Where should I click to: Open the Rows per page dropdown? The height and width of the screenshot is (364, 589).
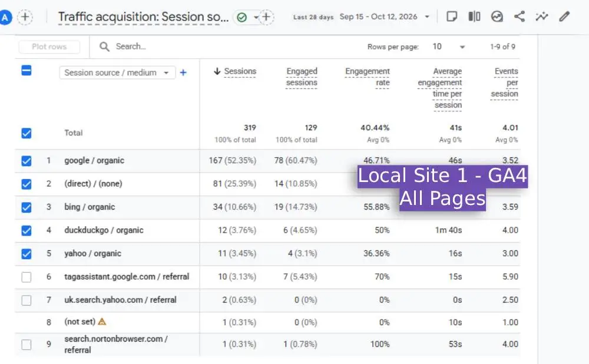pos(449,47)
